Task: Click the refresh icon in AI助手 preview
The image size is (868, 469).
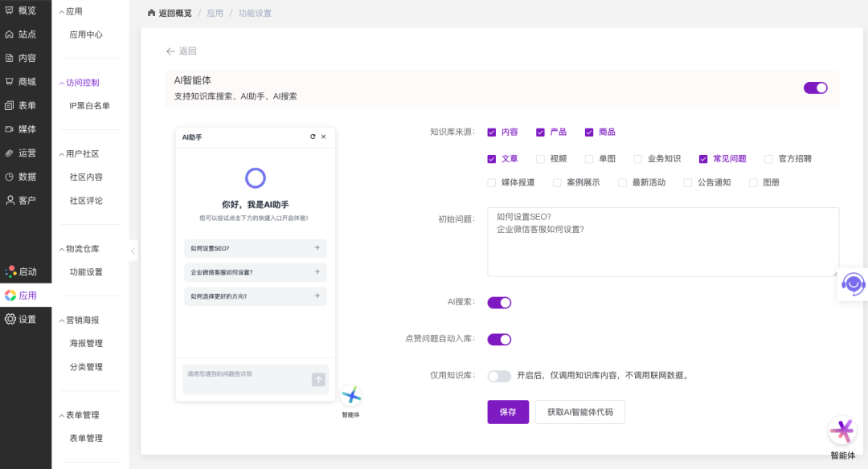Action: tap(313, 137)
